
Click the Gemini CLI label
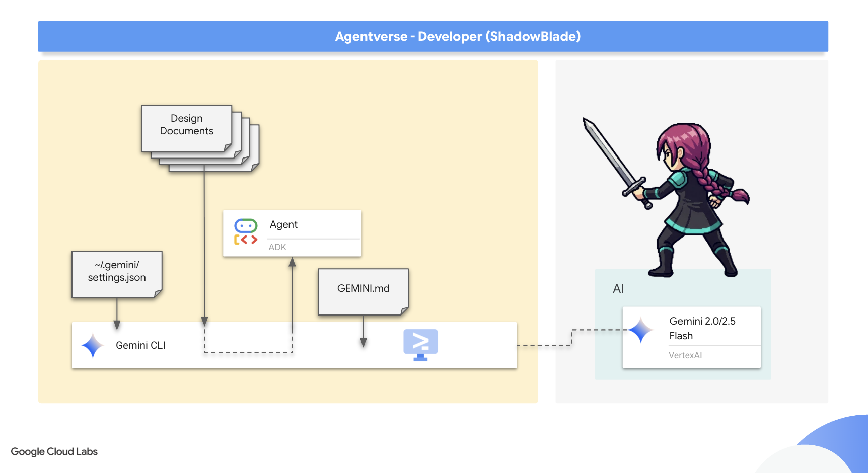(140, 345)
